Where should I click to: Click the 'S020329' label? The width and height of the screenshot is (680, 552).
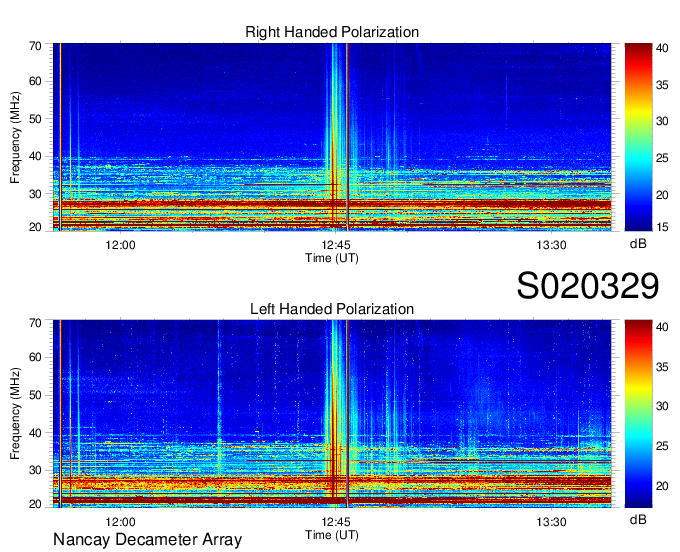pos(588,286)
